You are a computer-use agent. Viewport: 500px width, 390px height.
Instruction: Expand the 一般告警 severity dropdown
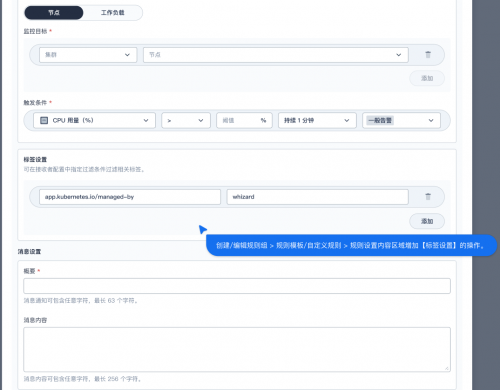pos(401,120)
